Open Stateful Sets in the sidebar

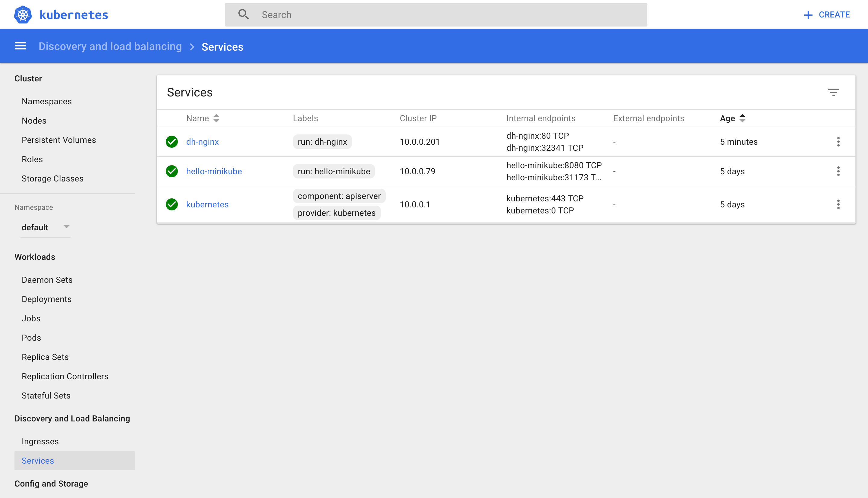click(46, 396)
